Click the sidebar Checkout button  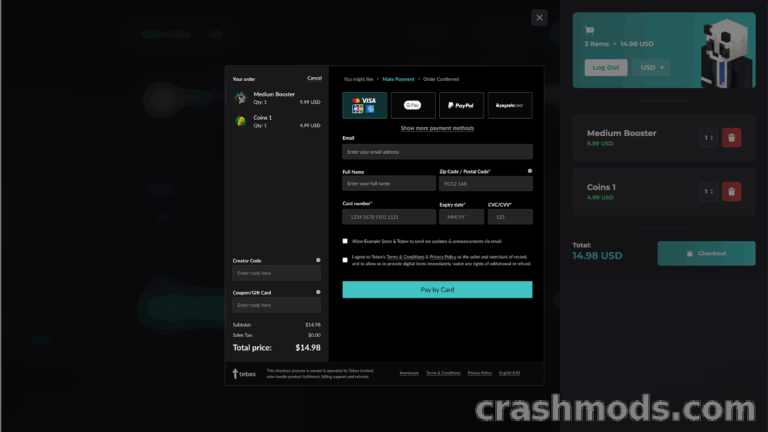point(706,253)
